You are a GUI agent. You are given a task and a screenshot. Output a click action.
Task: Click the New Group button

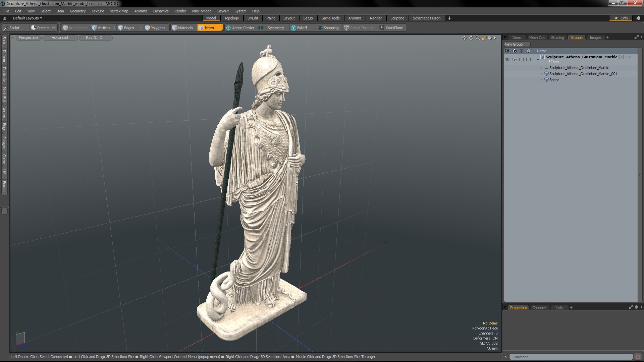coord(517,44)
